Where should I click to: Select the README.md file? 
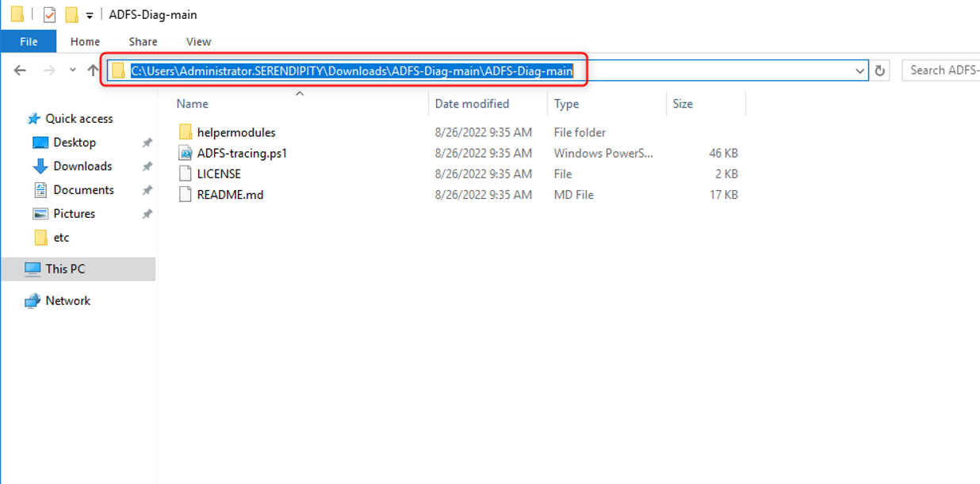[230, 194]
